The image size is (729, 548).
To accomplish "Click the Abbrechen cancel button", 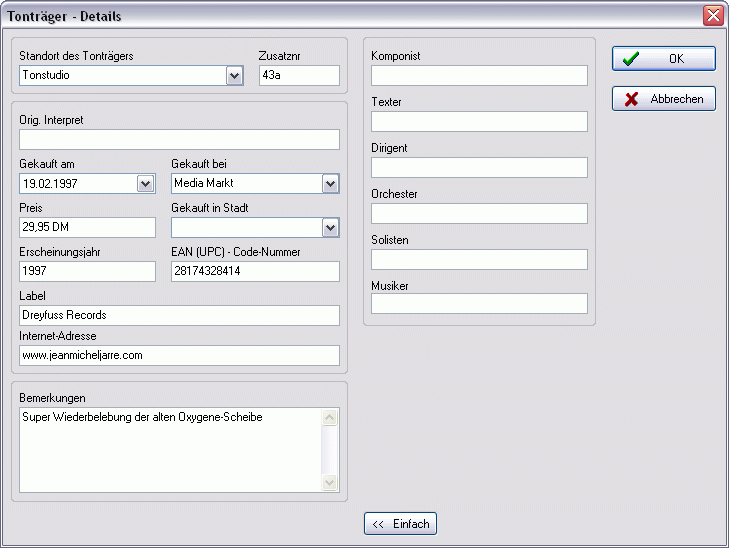I will pos(663,99).
